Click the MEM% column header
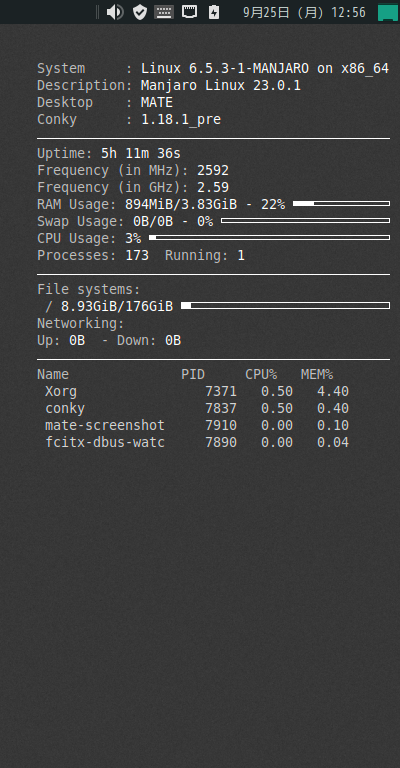400x768 pixels. [317, 375]
